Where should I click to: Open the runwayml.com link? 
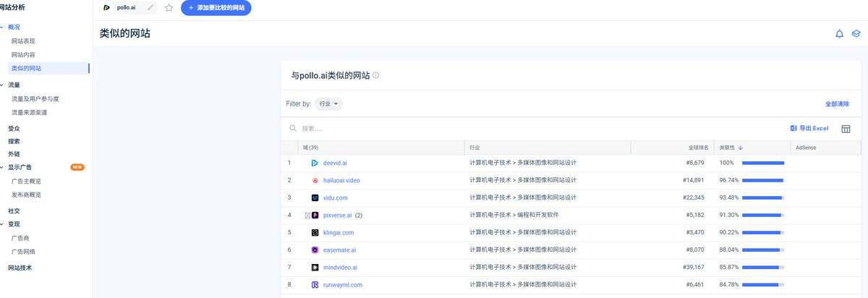coord(343,285)
